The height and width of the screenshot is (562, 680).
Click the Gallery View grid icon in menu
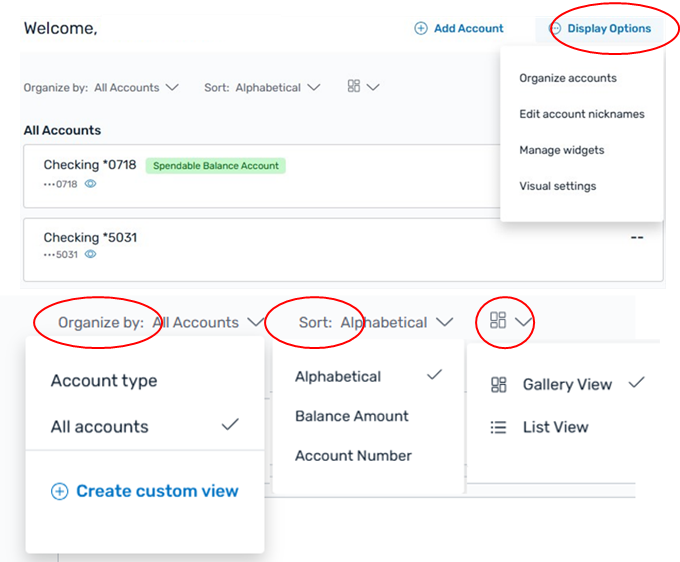(498, 385)
